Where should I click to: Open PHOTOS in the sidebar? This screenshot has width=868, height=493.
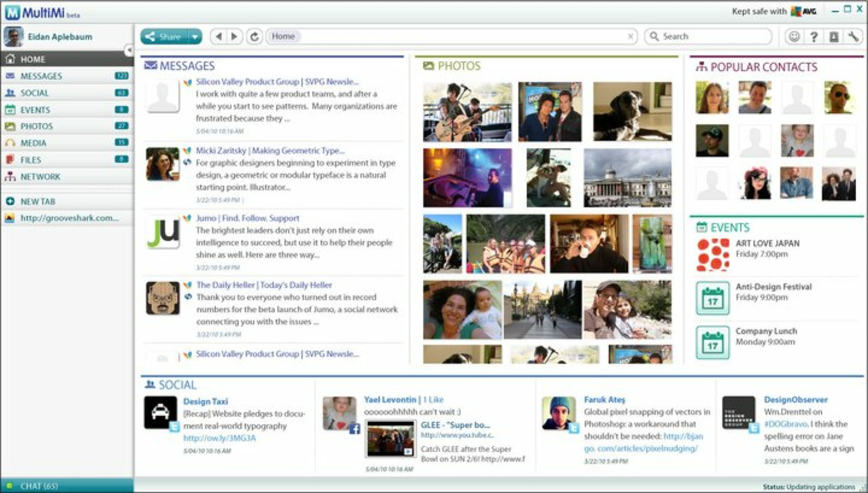(x=67, y=126)
